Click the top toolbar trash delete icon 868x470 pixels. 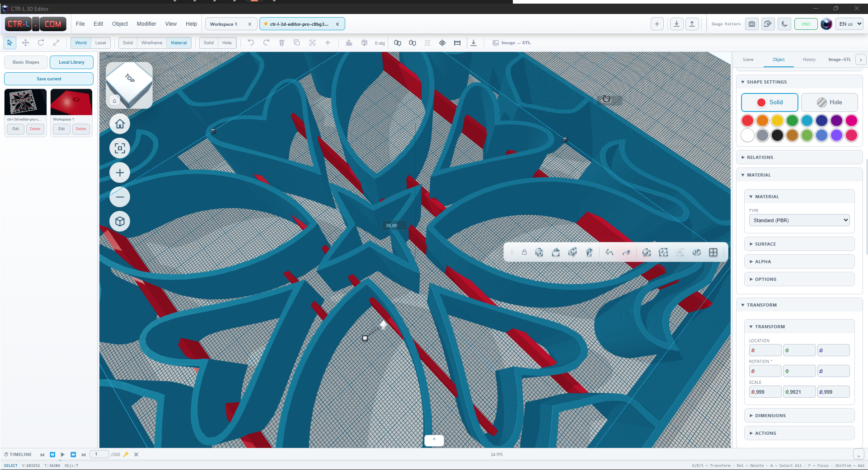click(282, 43)
